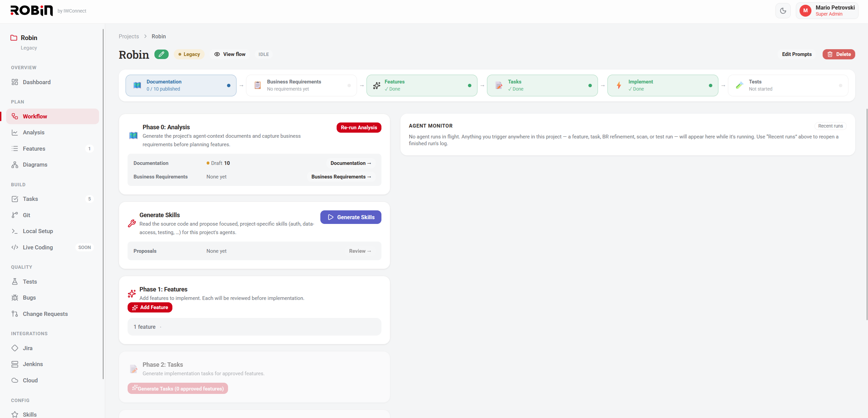The image size is (868, 418).
Task: Click the Robin project folder icon
Action: (14, 38)
